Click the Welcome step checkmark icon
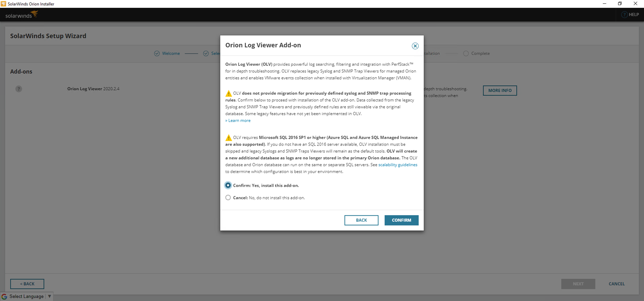644x301 pixels. pos(157,54)
